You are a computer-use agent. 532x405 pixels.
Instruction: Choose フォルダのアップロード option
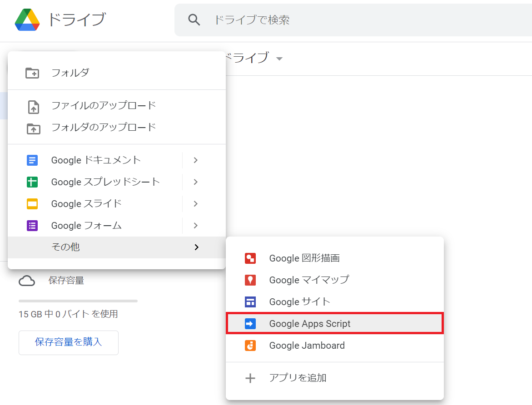tap(117, 127)
